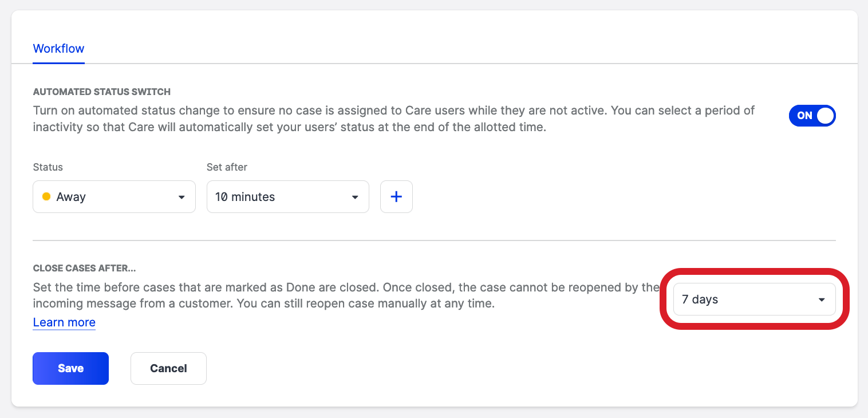Viewport: 868px width, 418px height.
Task: Open the Status dropdown showing Away
Action: click(114, 197)
